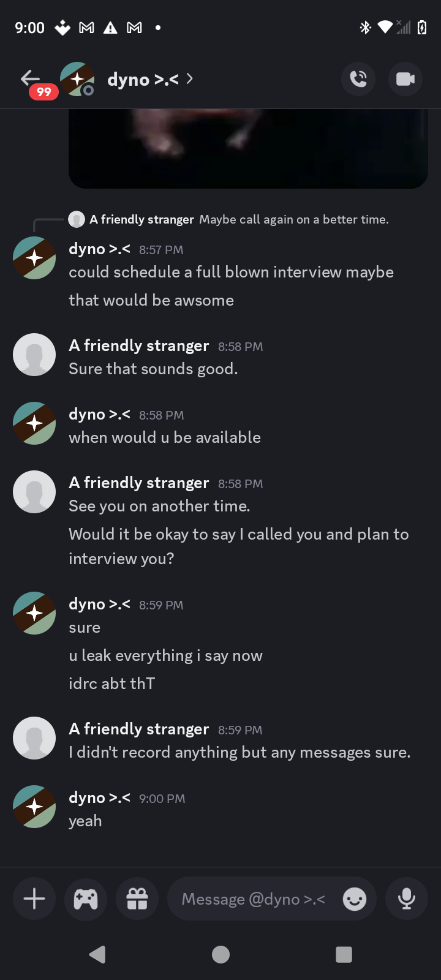Tap the back arrow to leave chat

[29, 78]
